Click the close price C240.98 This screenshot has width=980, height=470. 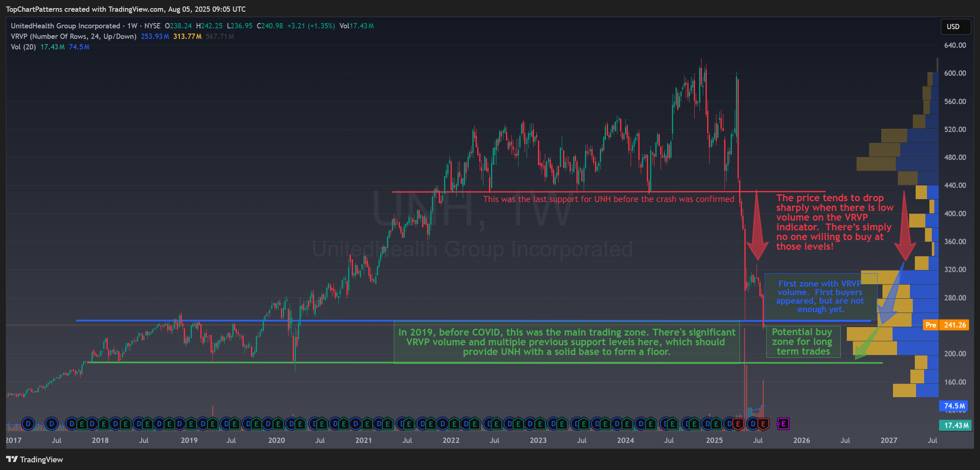tap(270, 26)
